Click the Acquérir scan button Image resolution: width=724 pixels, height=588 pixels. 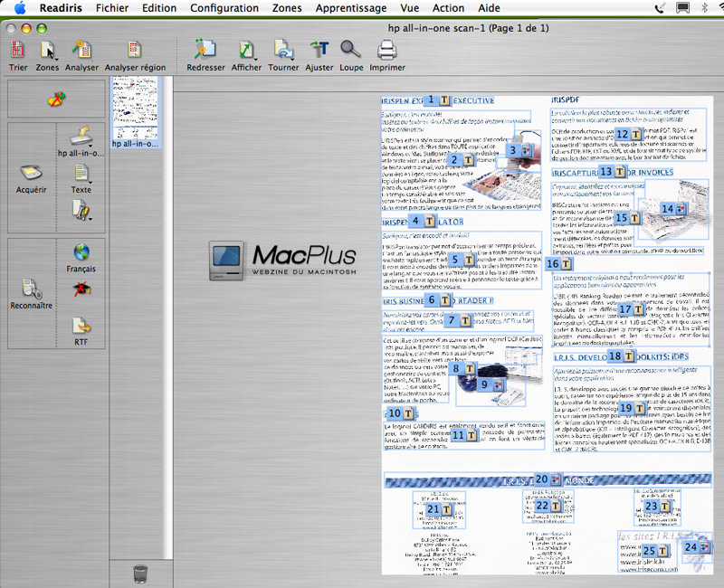tap(32, 178)
